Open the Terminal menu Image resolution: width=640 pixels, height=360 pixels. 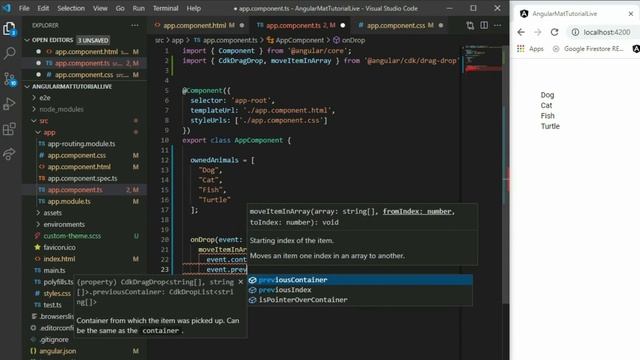165,8
